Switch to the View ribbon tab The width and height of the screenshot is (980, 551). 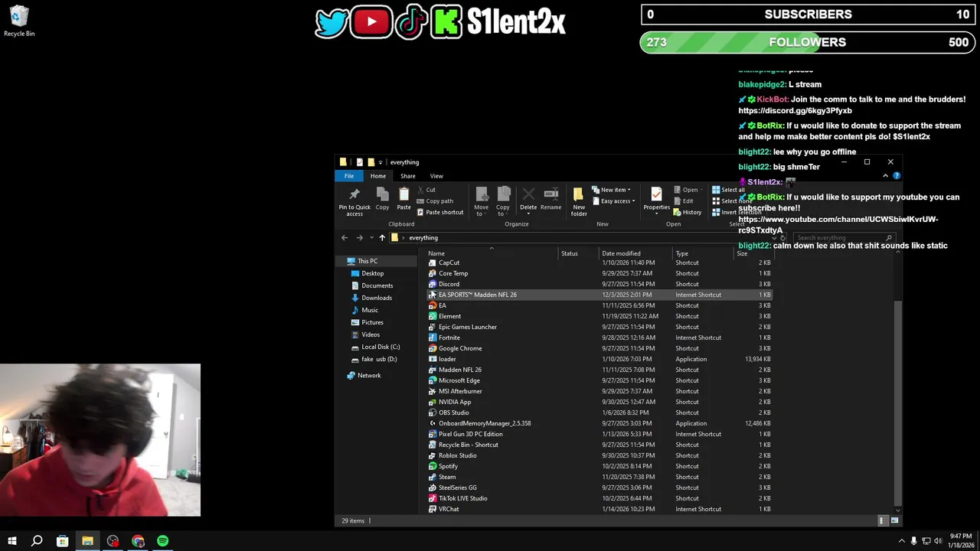pyautogui.click(x=436, y=176)
